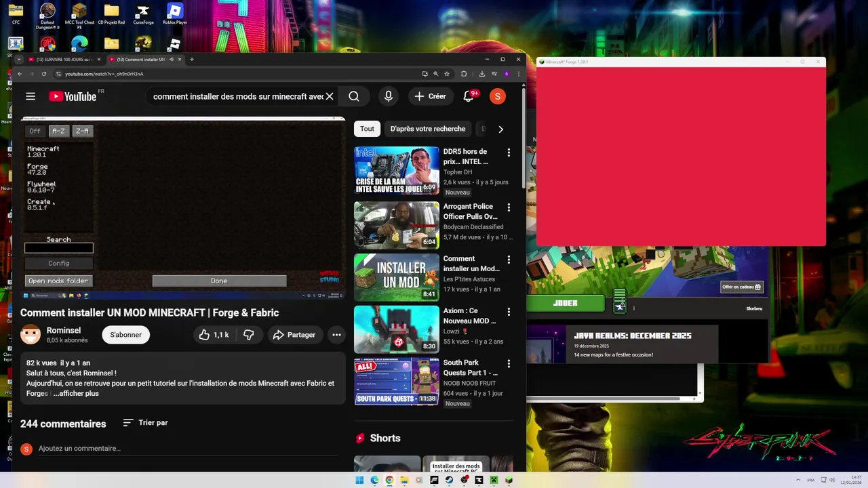Open options for Arrogant Police Officer video
The width and height of the screenshot is (868, 488).
coord(509,207)
